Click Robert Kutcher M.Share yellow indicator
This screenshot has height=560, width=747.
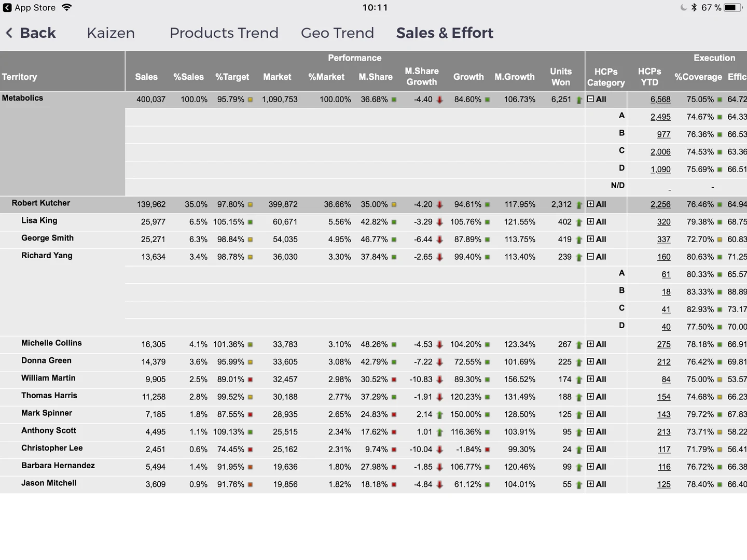pyautogui.click(x=394, y=205)
